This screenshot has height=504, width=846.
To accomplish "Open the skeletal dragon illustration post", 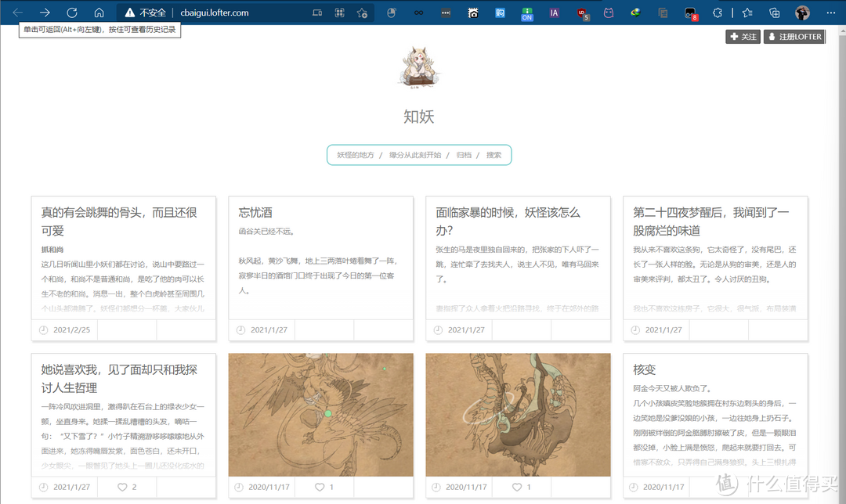I will pos(518,415).
